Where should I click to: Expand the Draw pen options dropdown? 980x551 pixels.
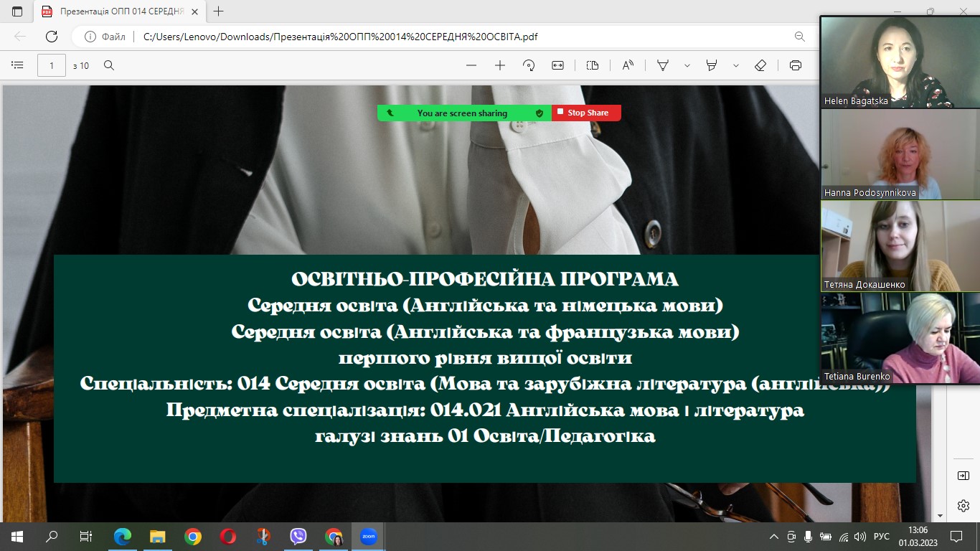click(x=687, y=65)
